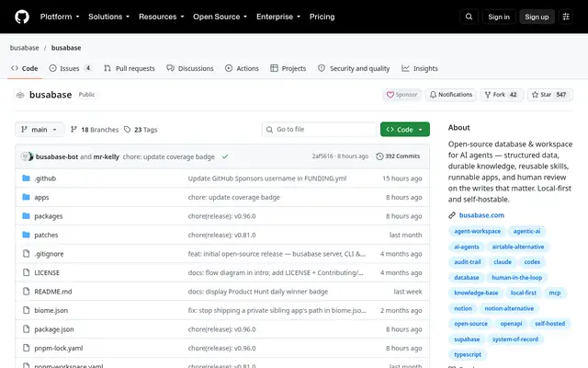Expand the Enterprise menu

click(278, 17)
